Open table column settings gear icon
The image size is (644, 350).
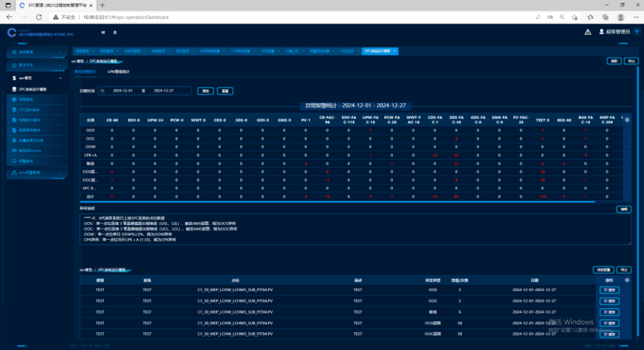[x=627, y=120]
